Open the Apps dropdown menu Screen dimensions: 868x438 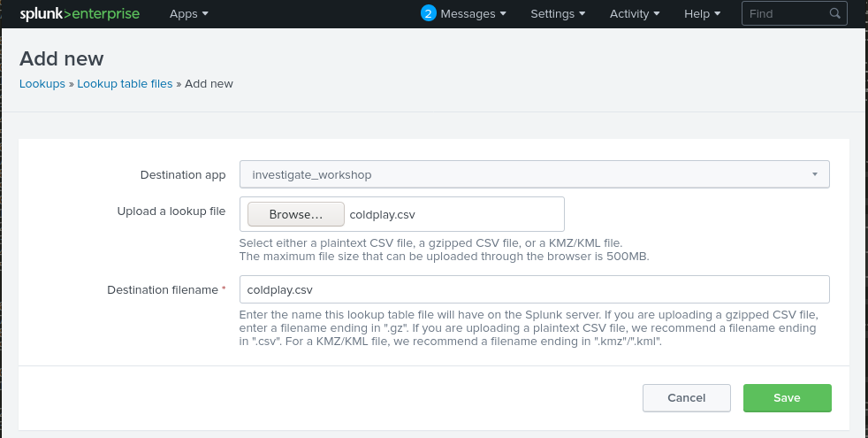coord(188,14)
